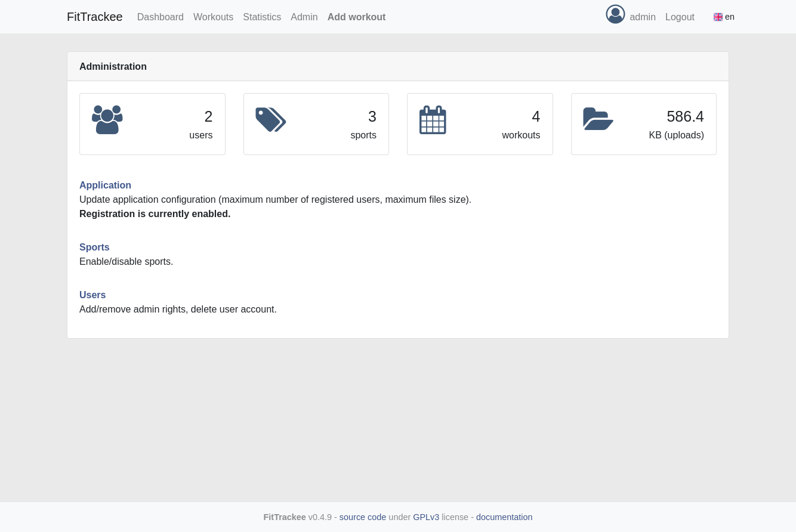Click the FitTrackee brand logo text
The width and height of the screenshot is (796, 532).
click(95, 17)
